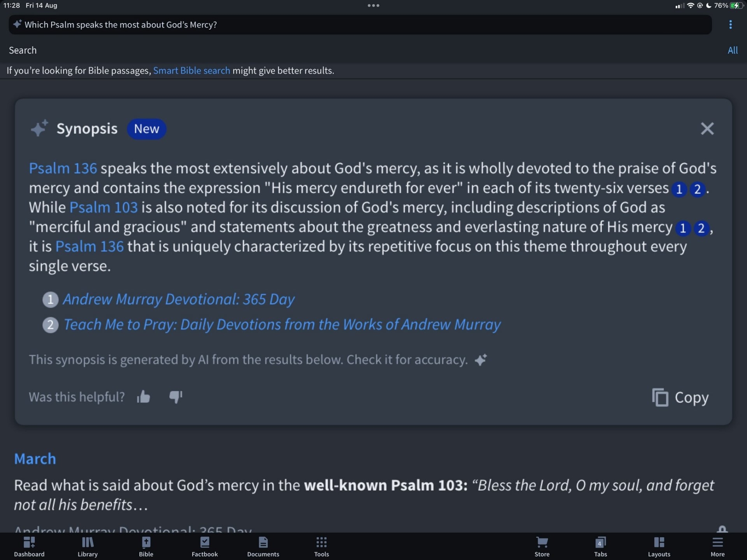
Task: Open the Psalm 136 link after 'it is'
Action: point(89,246)
